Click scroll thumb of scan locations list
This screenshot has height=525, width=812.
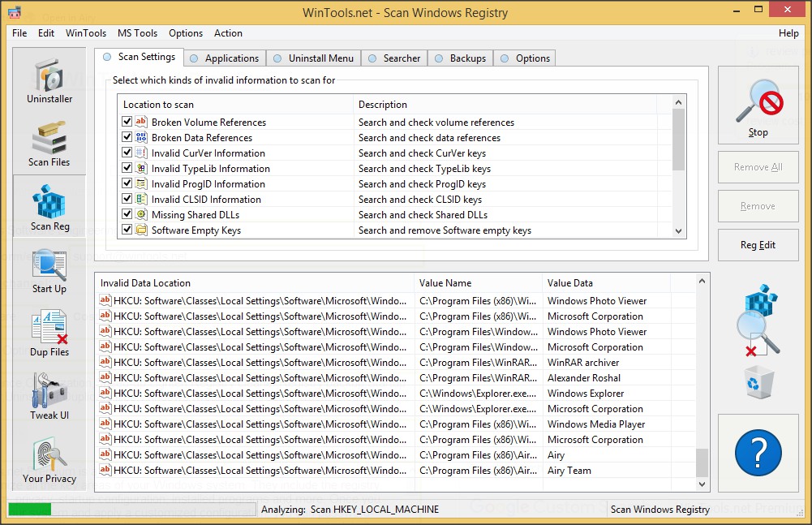point(678,140)
